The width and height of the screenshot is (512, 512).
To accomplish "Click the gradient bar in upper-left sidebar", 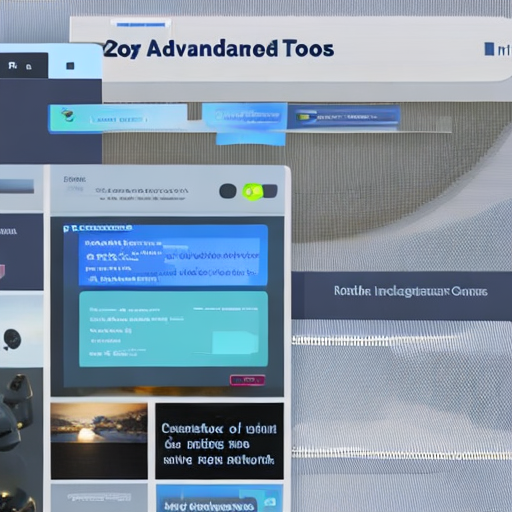I will pyautogui.click(x=17, y=186).
